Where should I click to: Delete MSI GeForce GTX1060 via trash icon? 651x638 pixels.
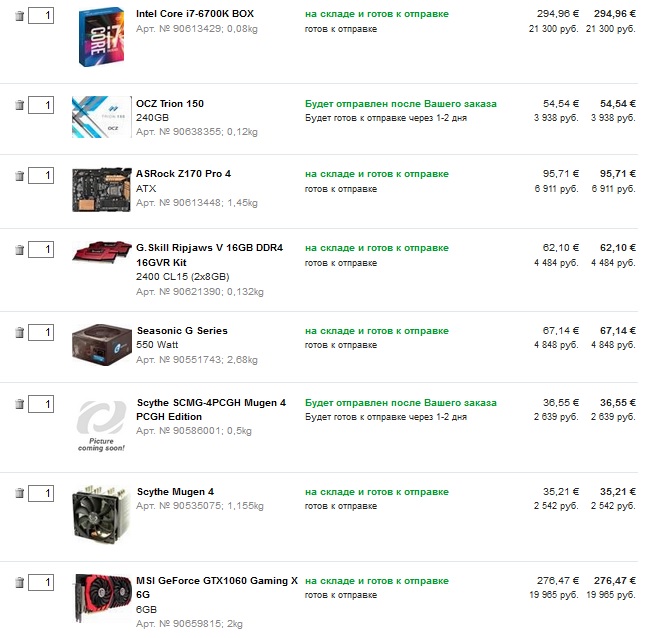pyautogui.click(x=18, y=582)
